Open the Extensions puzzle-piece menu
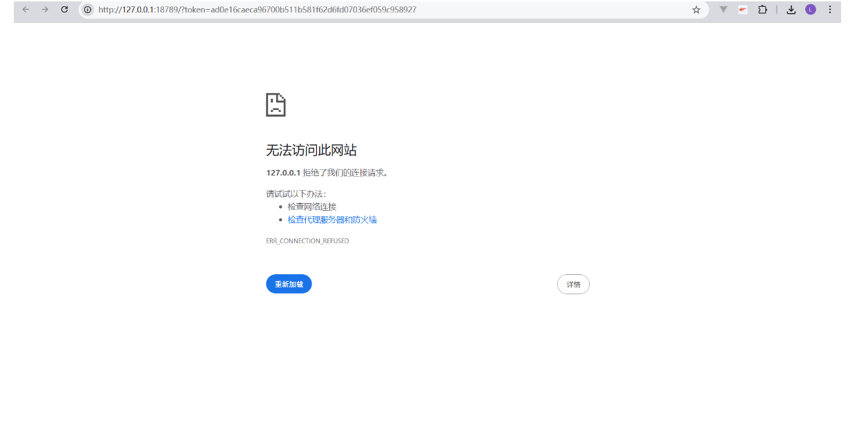 pos(762,10)
